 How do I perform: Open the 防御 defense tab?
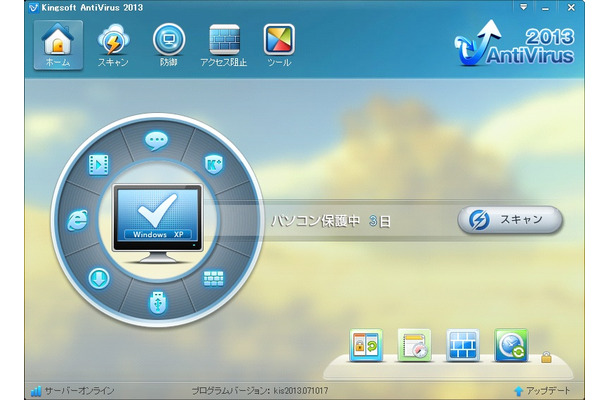tap(168, 45)
